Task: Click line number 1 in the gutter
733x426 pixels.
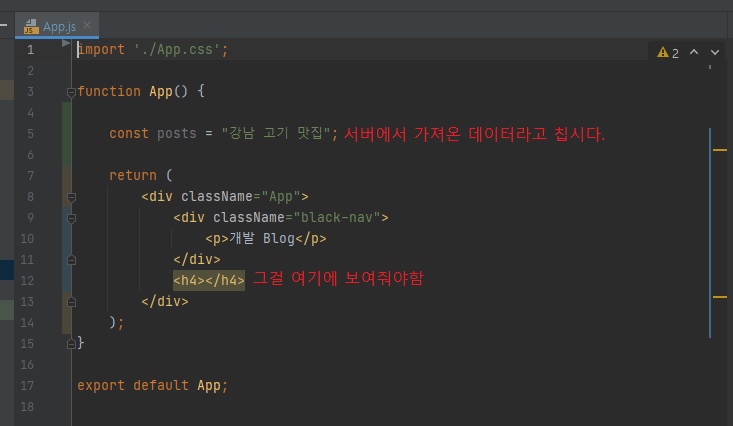Action: point(30,50)
